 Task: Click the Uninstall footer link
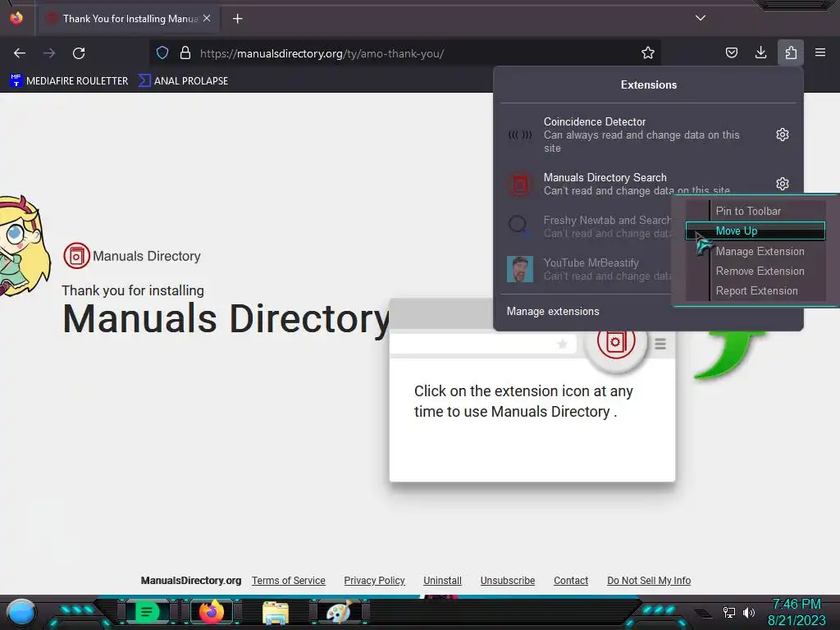pyautogui.click(x=442, y=580)
